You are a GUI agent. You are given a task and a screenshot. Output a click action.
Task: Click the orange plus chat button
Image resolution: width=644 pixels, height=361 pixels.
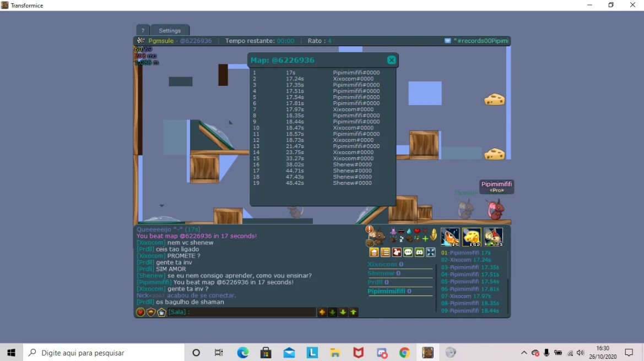click(322, 312)
